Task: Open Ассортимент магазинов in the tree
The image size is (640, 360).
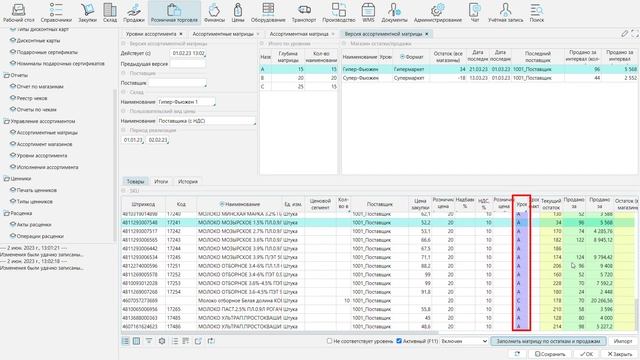Action: 44,144
